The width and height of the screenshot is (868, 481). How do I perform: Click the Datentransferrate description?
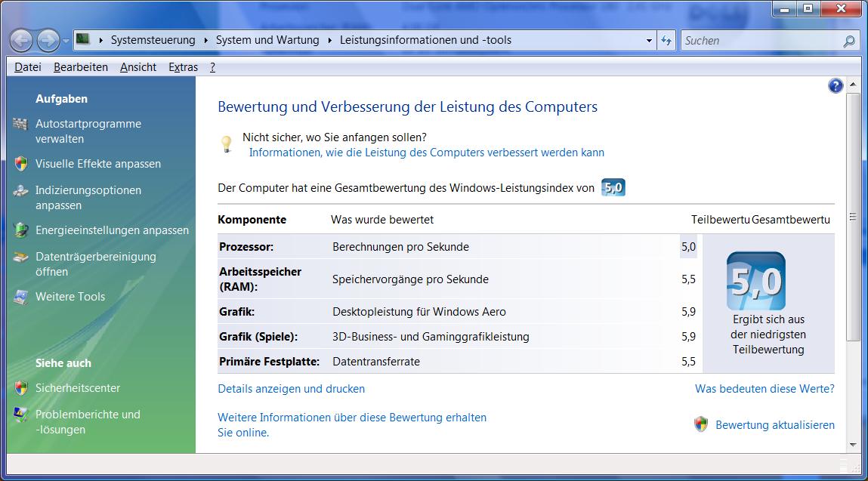(376, 362)
